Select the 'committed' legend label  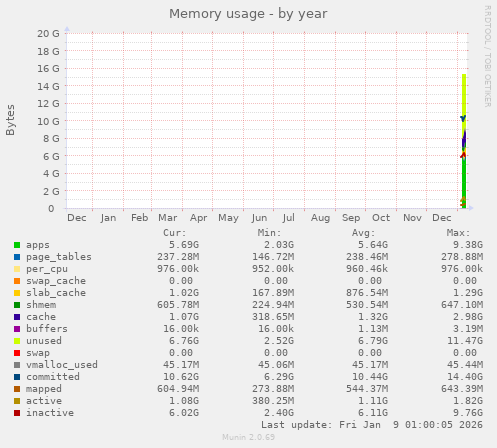pos(53,377)
